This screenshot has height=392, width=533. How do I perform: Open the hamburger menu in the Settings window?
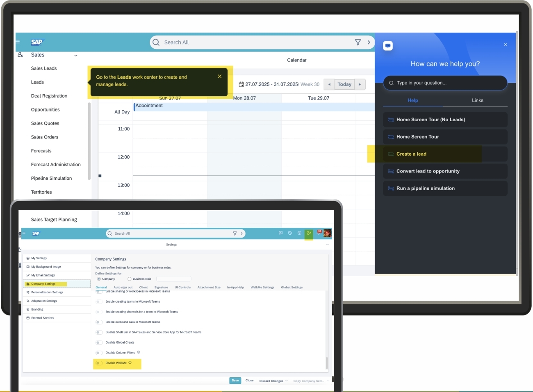(x=24, y=233)
